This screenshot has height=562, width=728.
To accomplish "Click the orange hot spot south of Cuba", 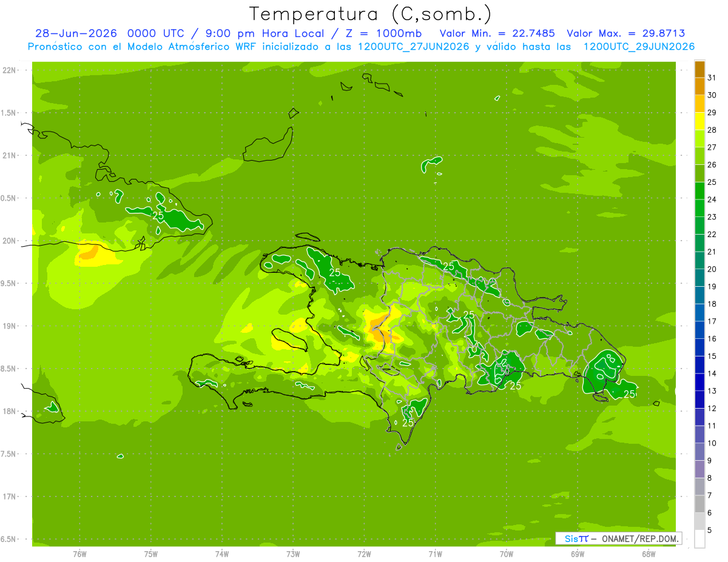I will (x=88, y=252).
